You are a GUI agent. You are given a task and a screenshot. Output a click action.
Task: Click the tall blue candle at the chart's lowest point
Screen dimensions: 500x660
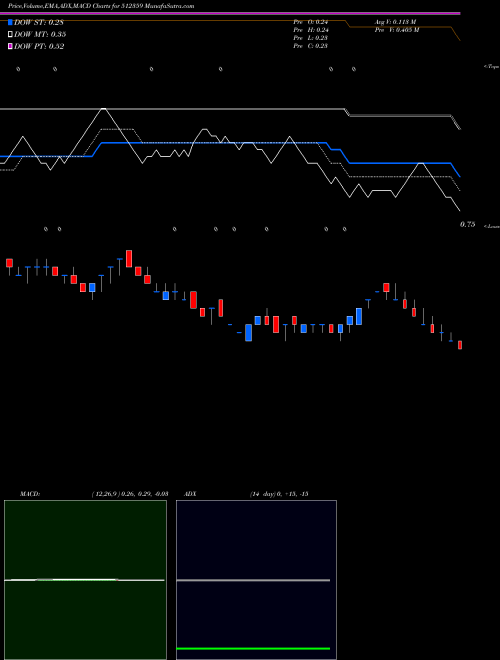(248, 333)
